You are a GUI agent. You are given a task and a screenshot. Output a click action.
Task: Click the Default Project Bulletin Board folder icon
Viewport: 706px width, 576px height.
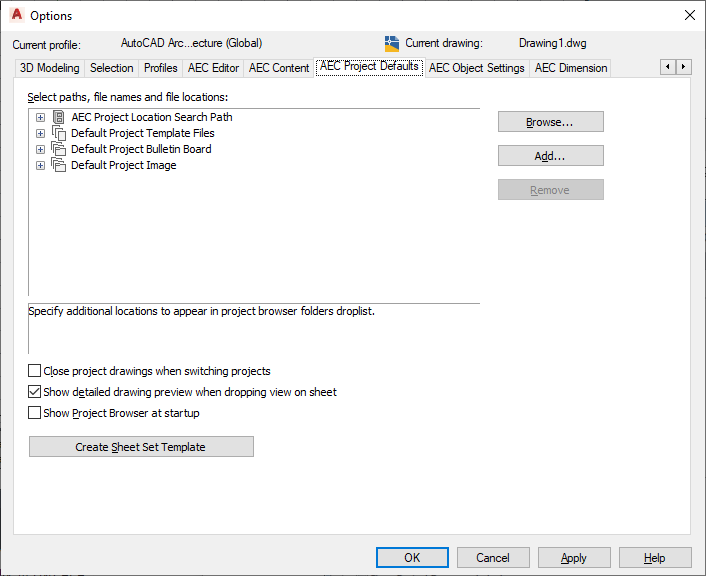[x=59, y=149]
